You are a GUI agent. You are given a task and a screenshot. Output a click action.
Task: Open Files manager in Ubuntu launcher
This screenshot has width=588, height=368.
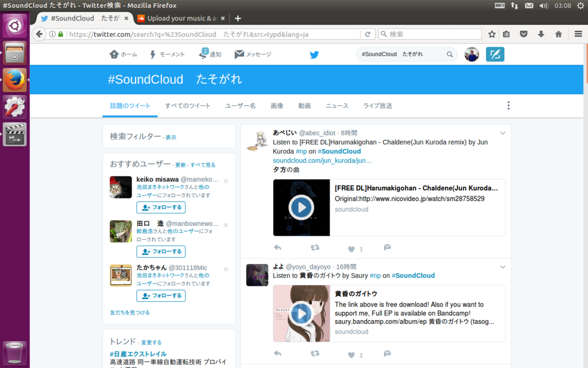tap(14, 52)
